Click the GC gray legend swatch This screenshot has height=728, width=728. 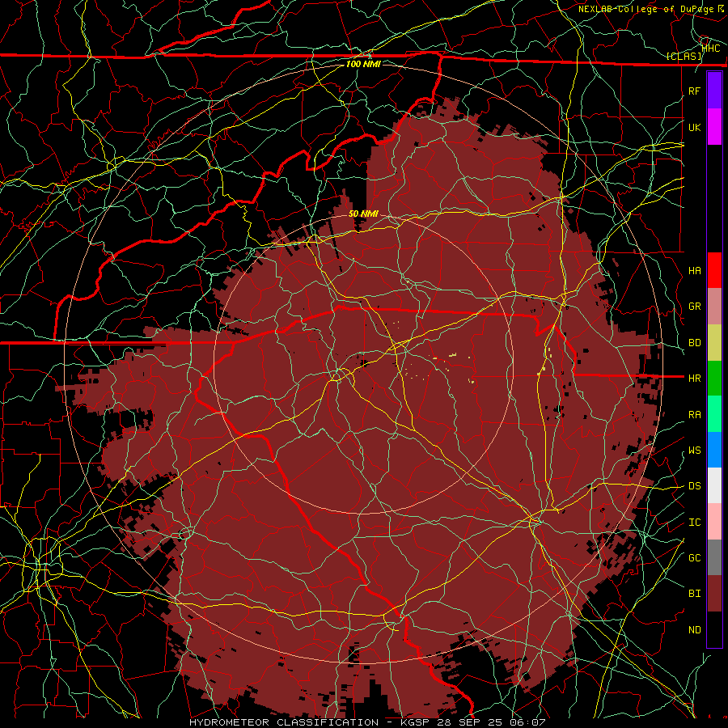[714, 557]
